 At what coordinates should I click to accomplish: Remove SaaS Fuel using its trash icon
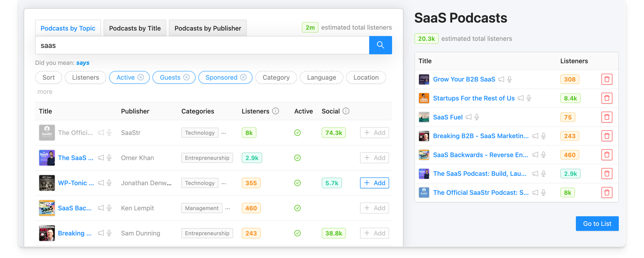pyautogui.click(x=607, y=117)
